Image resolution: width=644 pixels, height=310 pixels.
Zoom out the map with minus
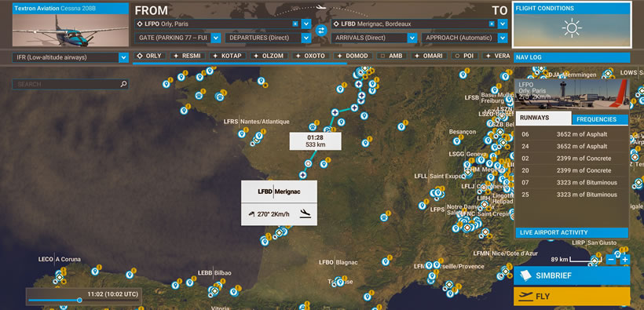click(x=611, y=260)
